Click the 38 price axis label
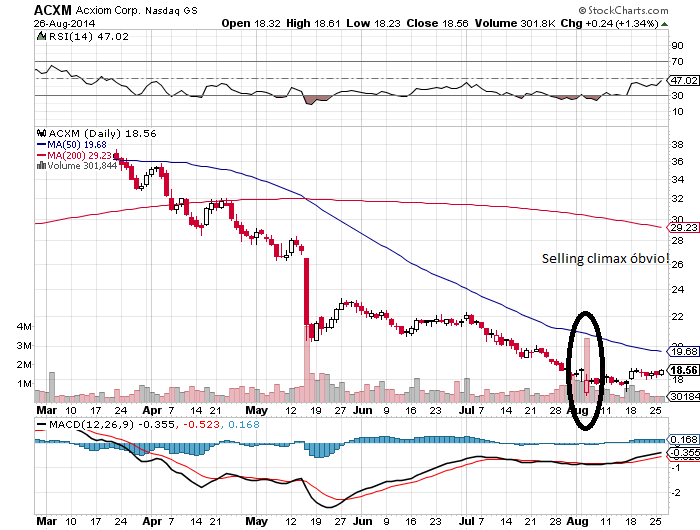This screenshot has width=700, height=530. 678,145
